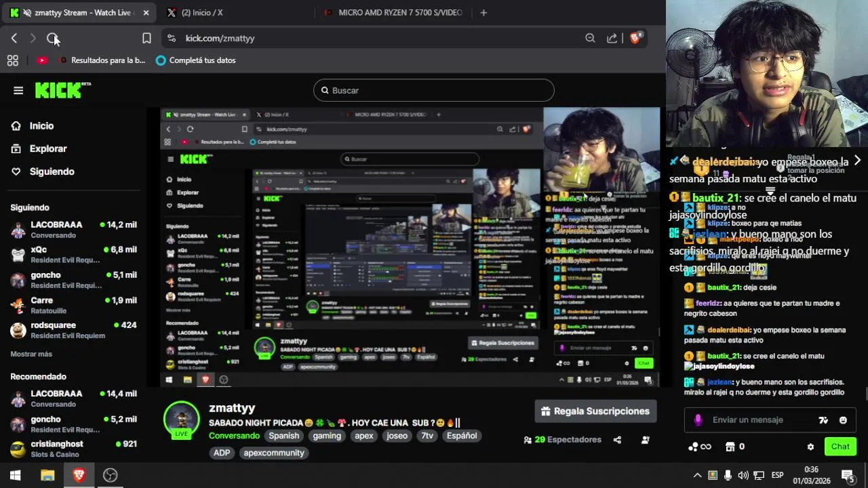Click the ADP tag
Viewport: 868px width, 488px height.
tap(222, 453)
